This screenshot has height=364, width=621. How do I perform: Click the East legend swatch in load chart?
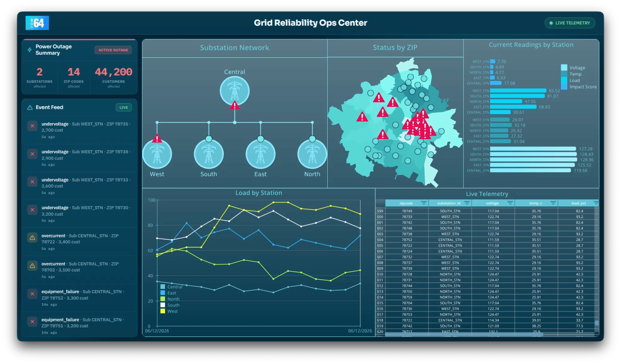(x=163, y=293)
